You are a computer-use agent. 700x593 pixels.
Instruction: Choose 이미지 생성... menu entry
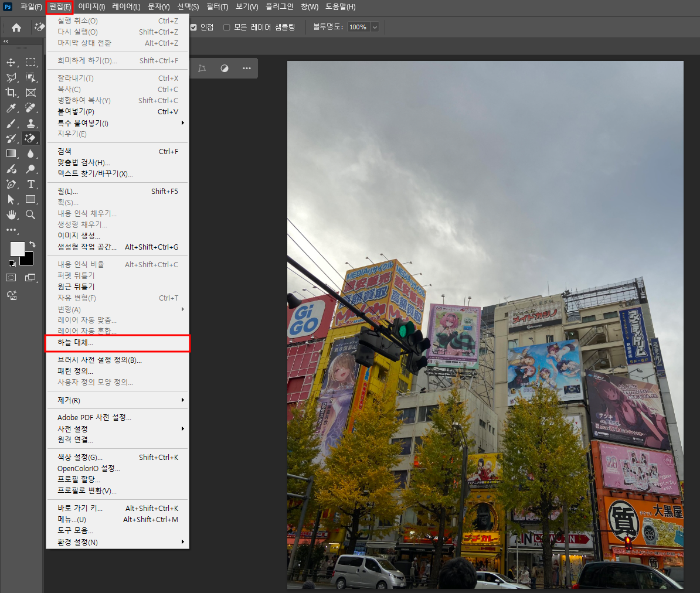(x=118, y=236)
